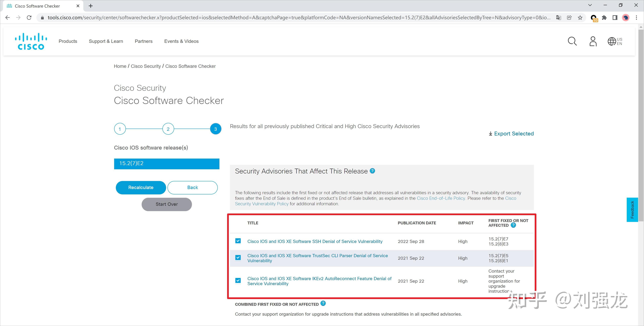Open the Cisco Security Vulnerability Policy link
Screen dimensions: 644x326
[x=261, y=204]
